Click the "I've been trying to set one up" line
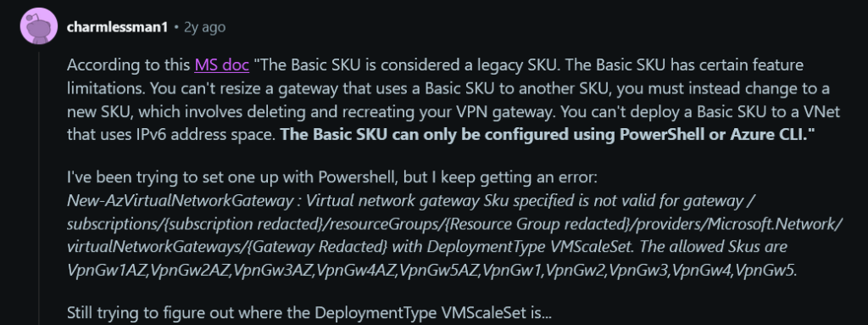The width and height of the screenshot is (868, 325). [332, 177]
